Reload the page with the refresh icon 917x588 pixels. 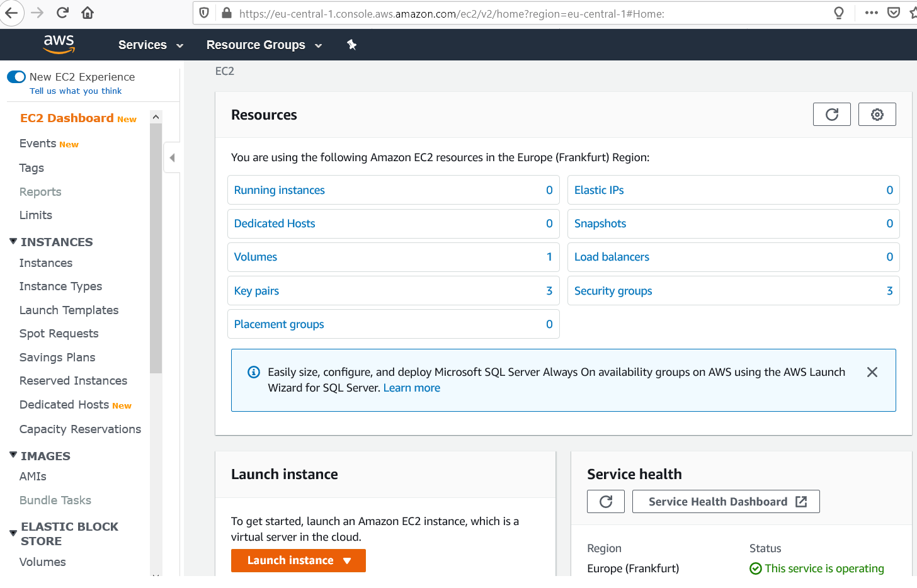click(x=62, y=13)
